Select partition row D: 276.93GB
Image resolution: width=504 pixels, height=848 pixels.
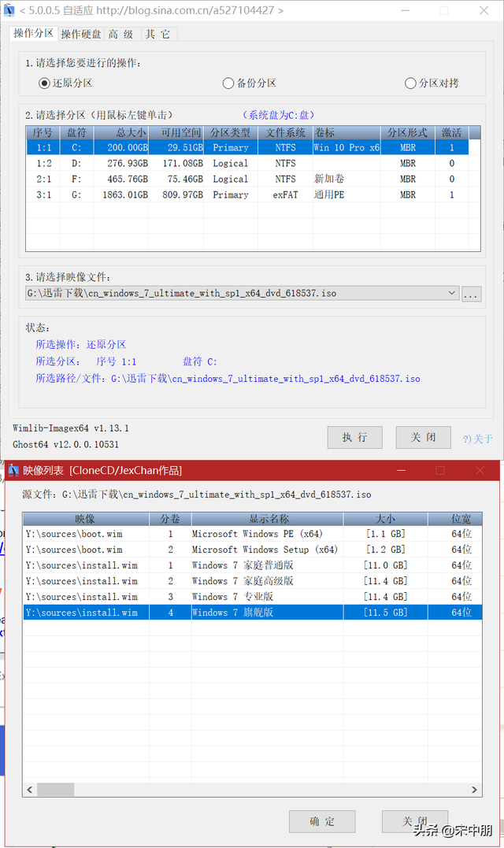point(247,163)
